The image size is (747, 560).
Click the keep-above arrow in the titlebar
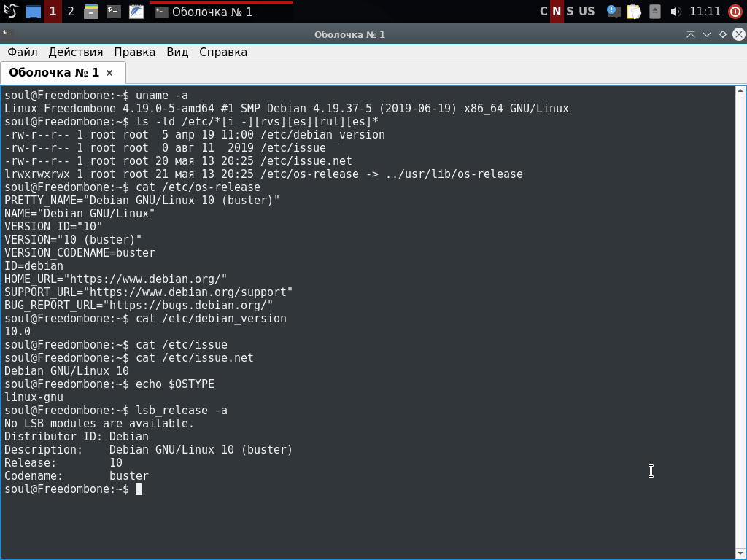pos(690,34)
